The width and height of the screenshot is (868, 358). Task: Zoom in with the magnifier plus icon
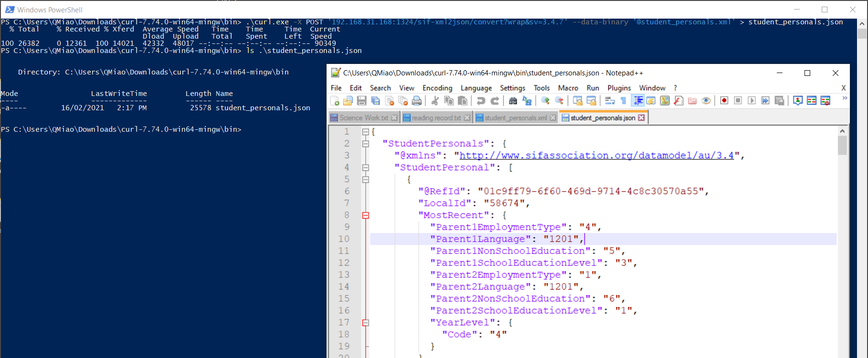(x=545, y=101)
